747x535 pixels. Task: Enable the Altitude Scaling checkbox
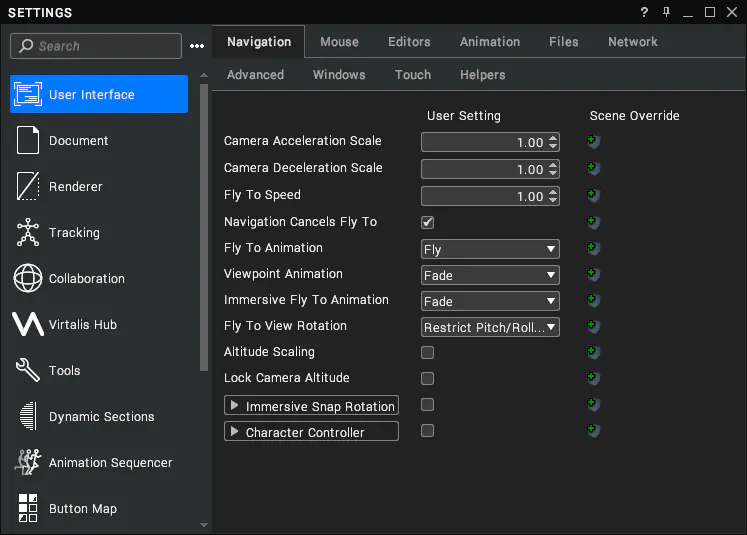coord(427,353)
